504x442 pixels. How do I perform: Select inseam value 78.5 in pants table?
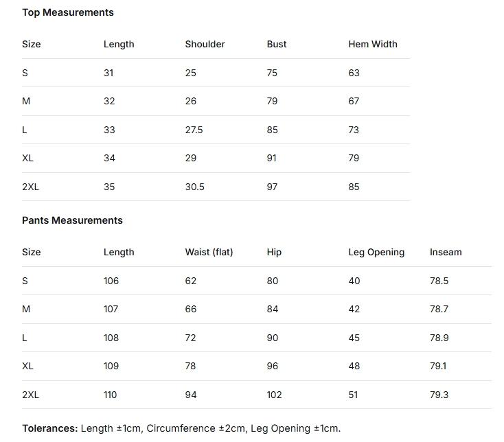[439, 281]
